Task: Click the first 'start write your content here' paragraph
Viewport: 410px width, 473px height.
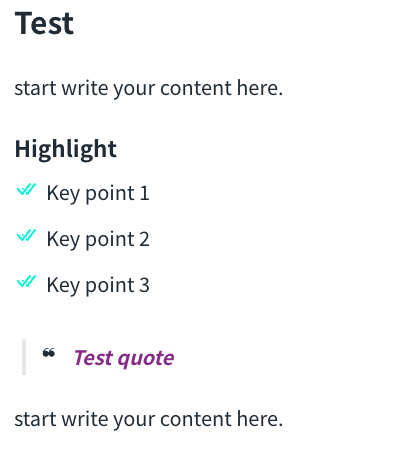Action: tap(149, 88)
